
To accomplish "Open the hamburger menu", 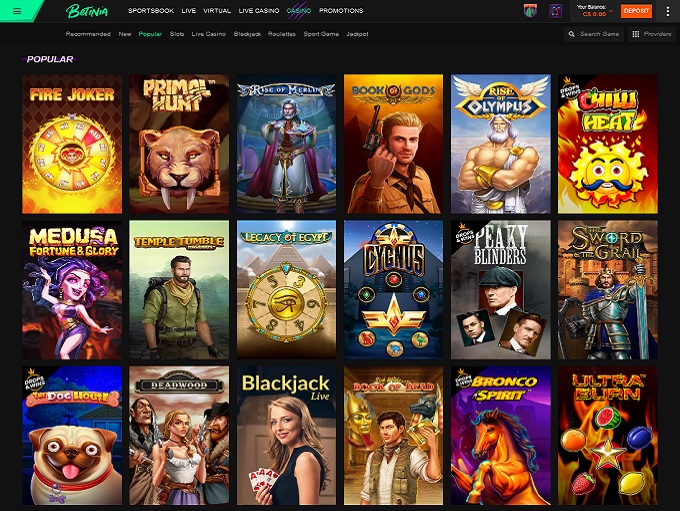I will click(17, 11).
